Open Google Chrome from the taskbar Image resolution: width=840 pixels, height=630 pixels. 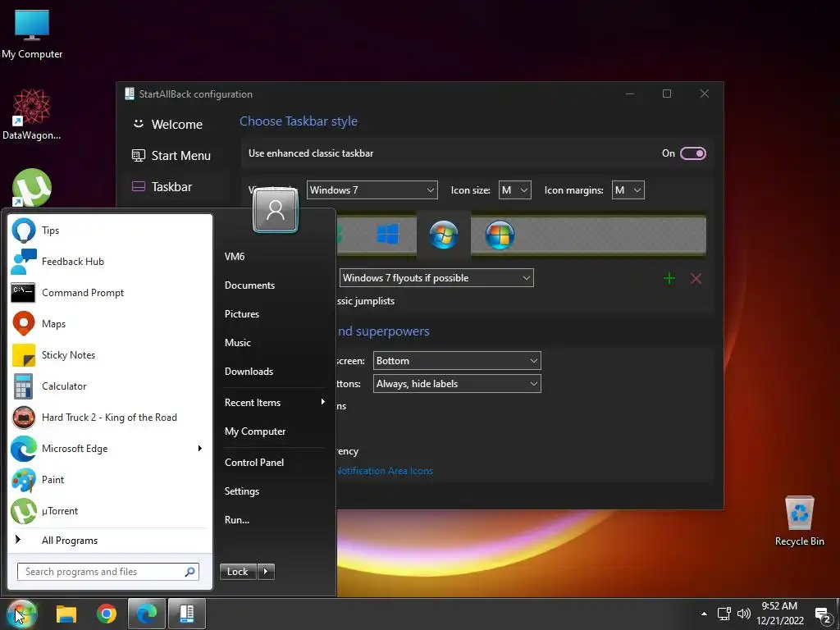tap(107, 614)
